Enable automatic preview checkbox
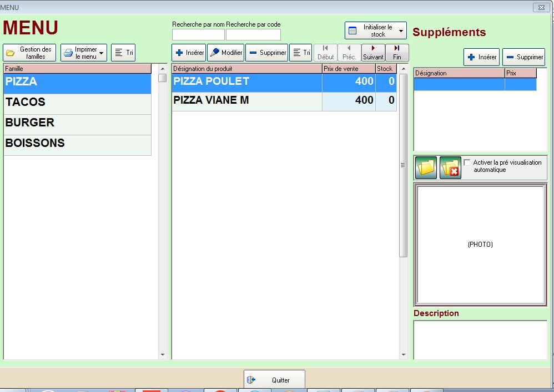The width and height of the screenshot is (554, 392). click(x=467, y=162)
